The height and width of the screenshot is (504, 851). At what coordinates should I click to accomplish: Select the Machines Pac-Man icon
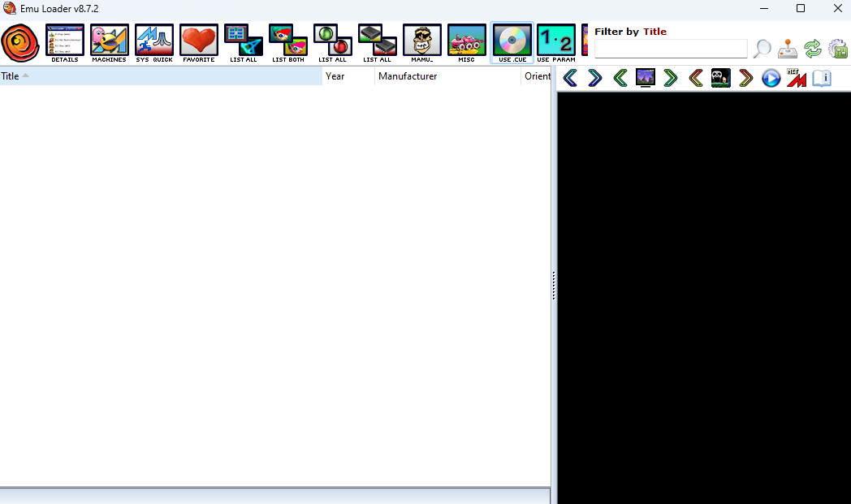pos(110,41)
